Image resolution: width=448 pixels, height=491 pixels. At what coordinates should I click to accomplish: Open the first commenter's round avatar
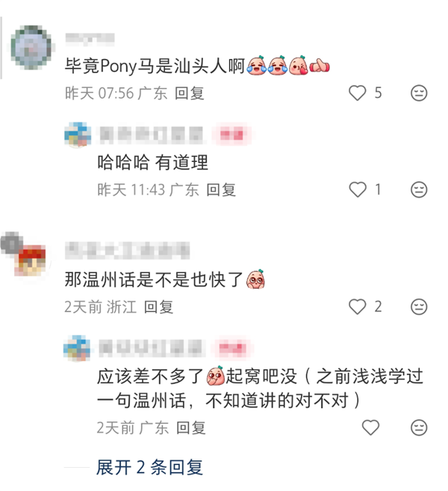click(x=31, y=48)
